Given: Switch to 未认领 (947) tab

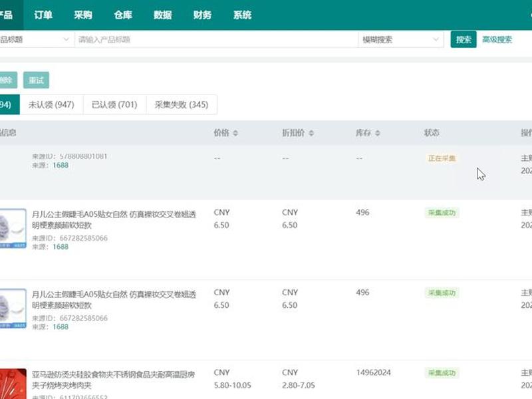Looking at the screenshot, I should 51,104.
